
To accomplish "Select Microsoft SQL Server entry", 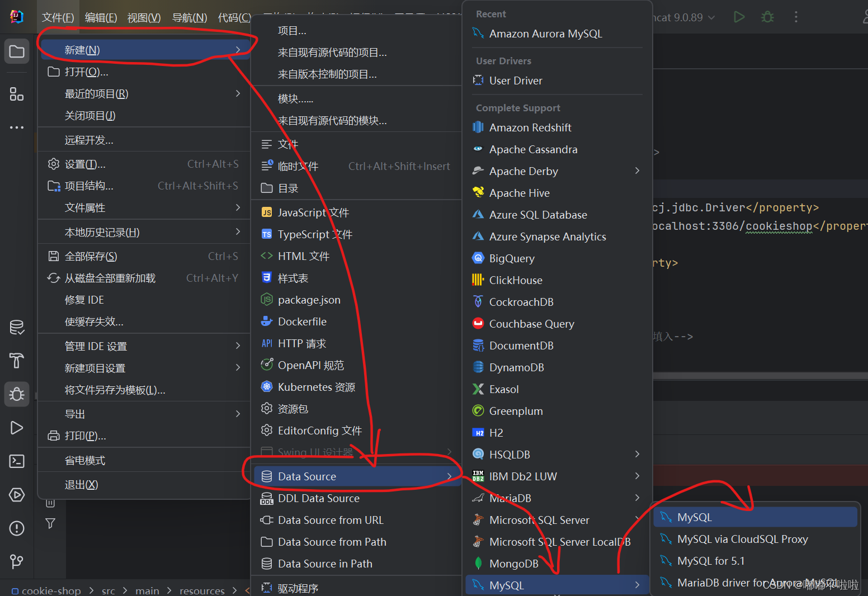I will 557,520.
